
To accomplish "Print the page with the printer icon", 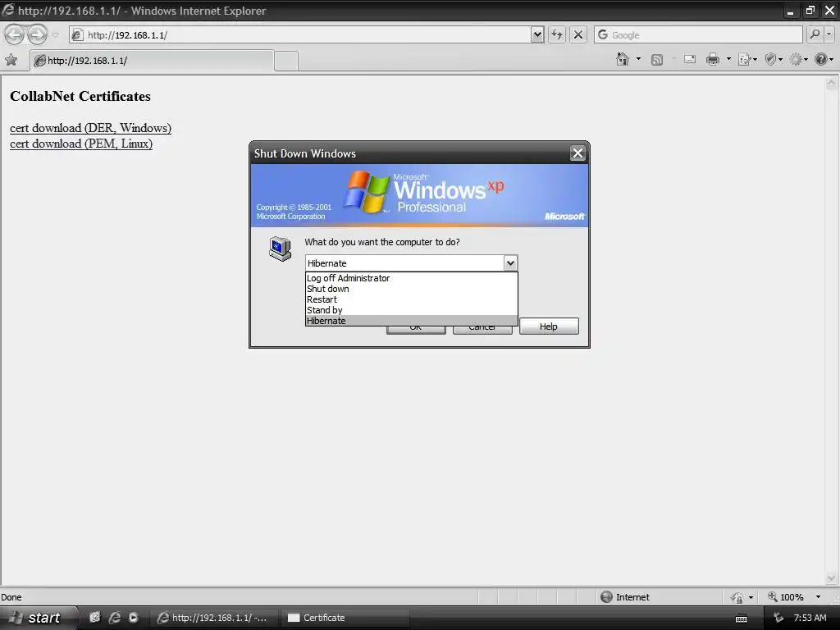I will (x=713, y=59).
